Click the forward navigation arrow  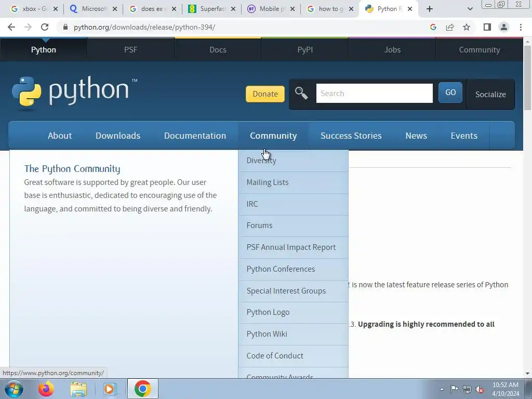(x=28, y=27)
